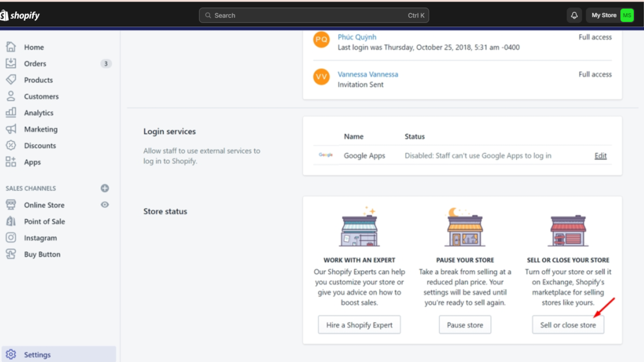The height and width of the screenshot is (362, 644).
Task: Click the Orders inbox icon
Action: [11, 63]
